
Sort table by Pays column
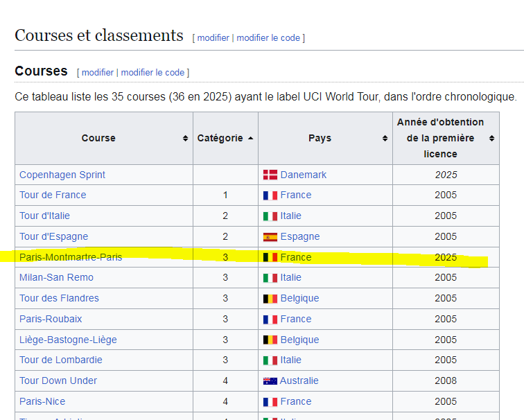click(x=385, y=139)
